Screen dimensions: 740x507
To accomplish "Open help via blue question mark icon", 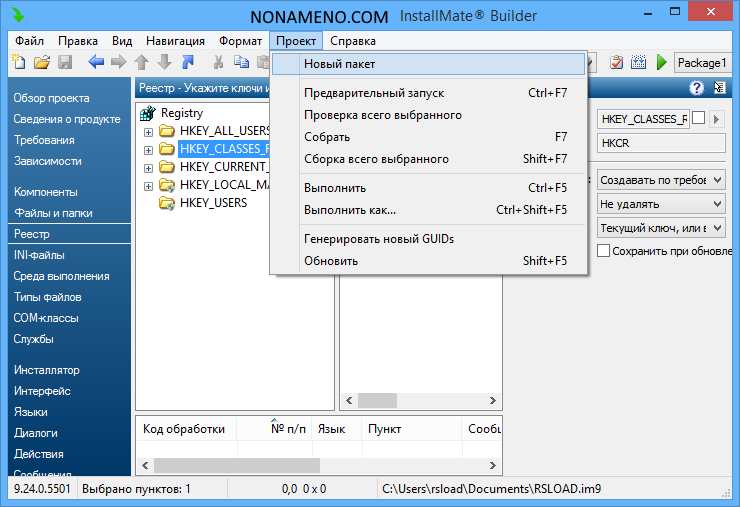I will 696,89.
